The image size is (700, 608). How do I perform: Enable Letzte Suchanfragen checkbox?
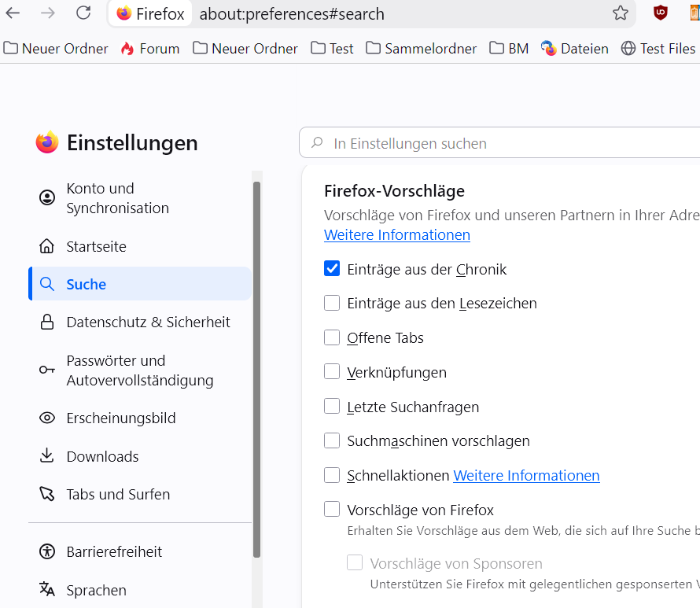pyautogui.click(x=332, y=406)
